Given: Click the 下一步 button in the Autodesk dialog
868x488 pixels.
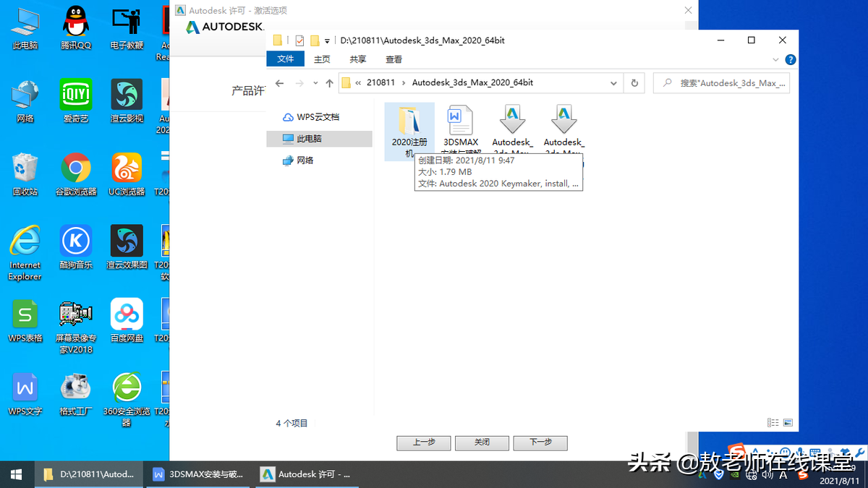Looking at the screenshot, I should click(540, 442).
